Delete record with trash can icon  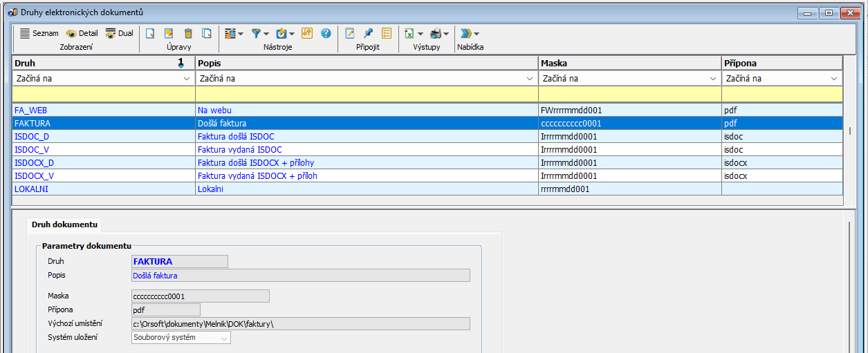tap(188, 33)
